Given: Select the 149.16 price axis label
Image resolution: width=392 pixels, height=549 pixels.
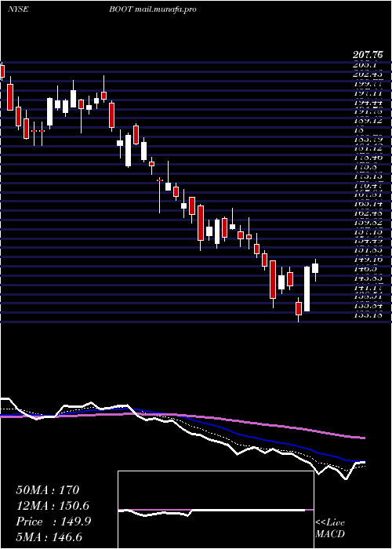Looking at the screenshot, I should click(367, 260).
